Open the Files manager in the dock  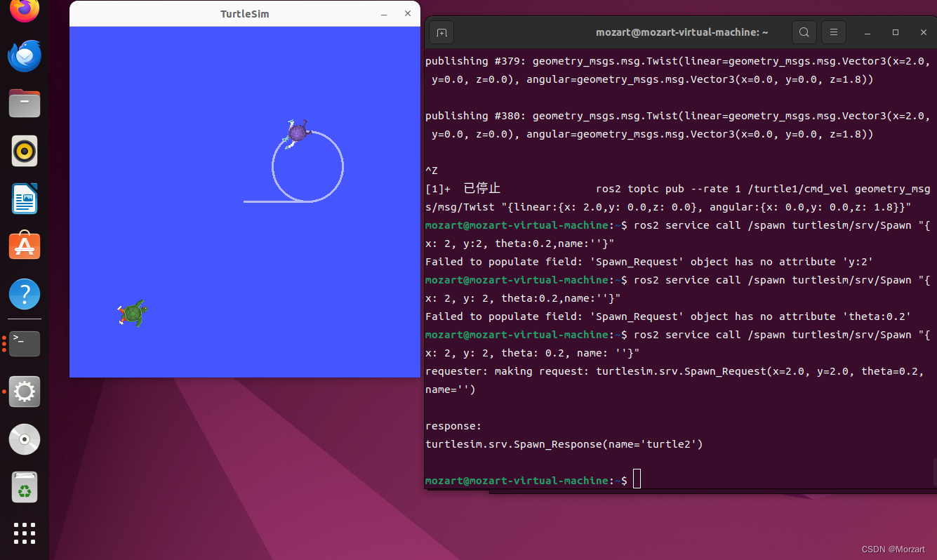click(25, 104)
